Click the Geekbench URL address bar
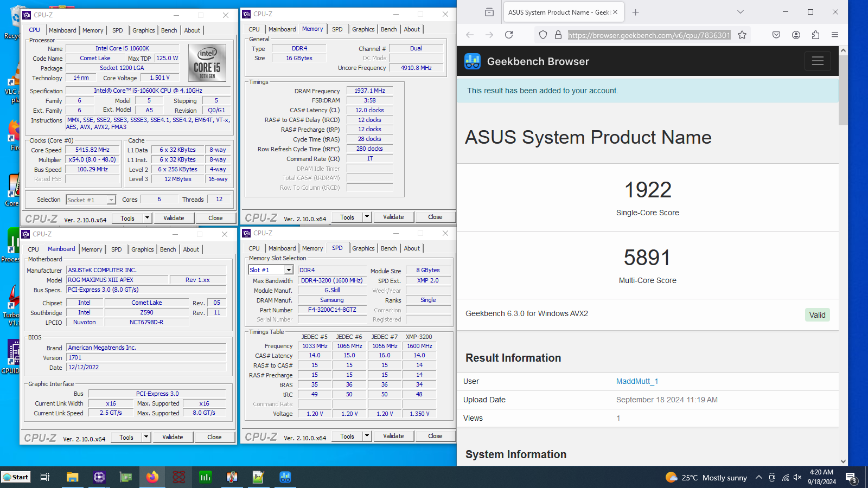Screen dimensions: 868x488 (649, 35)
